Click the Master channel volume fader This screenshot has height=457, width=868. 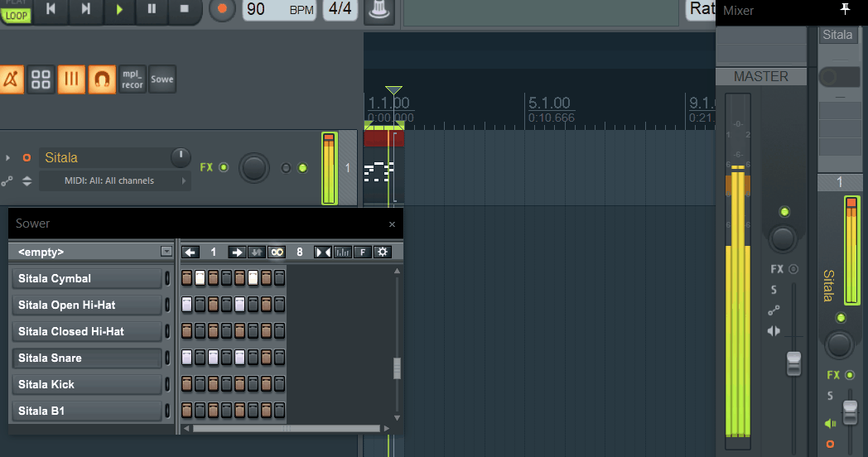pyautogui.click(x=793, y=363)
